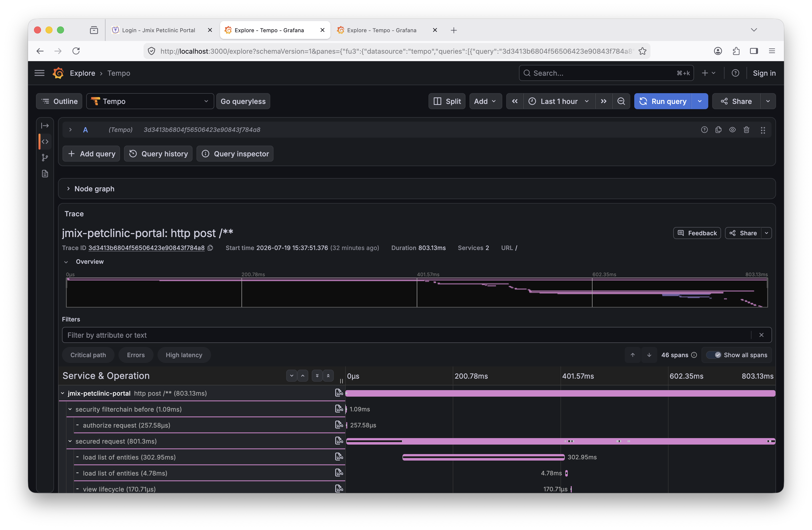
Task: Click Explore breadcrumb
Action: (82, 73)
